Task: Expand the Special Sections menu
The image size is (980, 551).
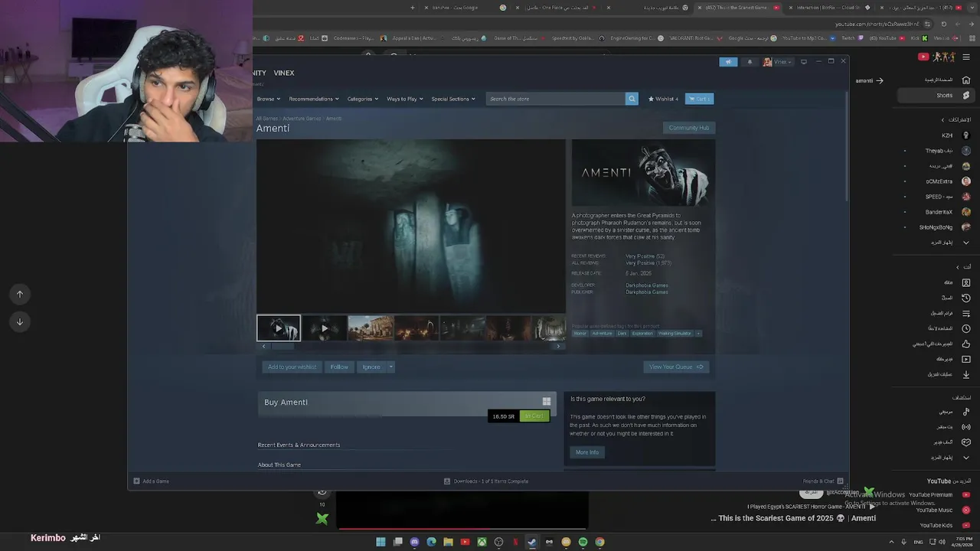Action: pyautogui.click(x=453, y=99)
